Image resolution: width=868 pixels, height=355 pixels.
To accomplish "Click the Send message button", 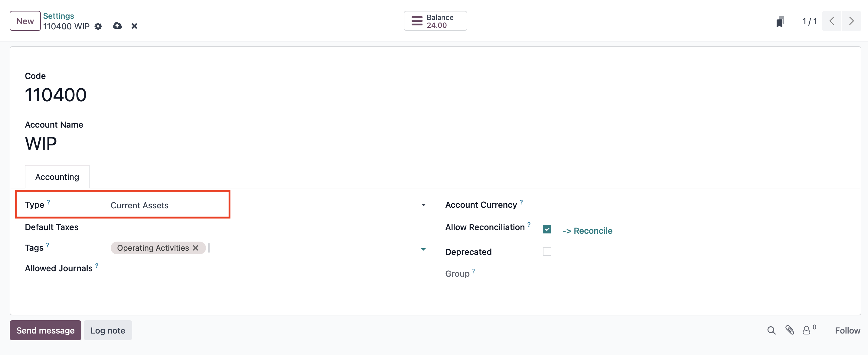I will pyautogui.click(x=45, y=330).
